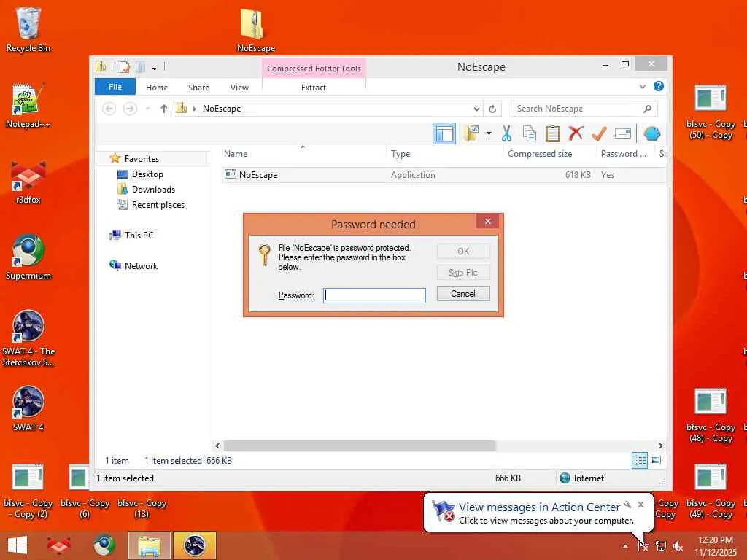
Task: Select the NoEscape application file row
Action: tap(443, 175)
